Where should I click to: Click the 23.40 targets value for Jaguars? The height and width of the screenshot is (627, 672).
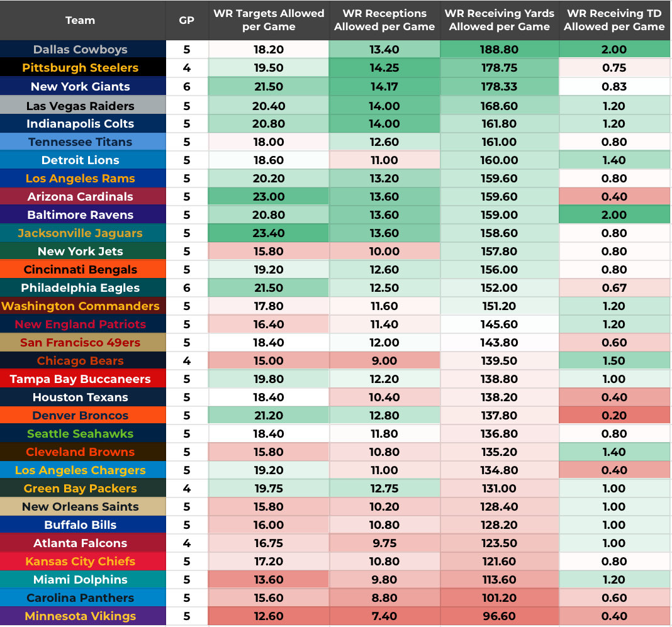(x=268, y=233)
